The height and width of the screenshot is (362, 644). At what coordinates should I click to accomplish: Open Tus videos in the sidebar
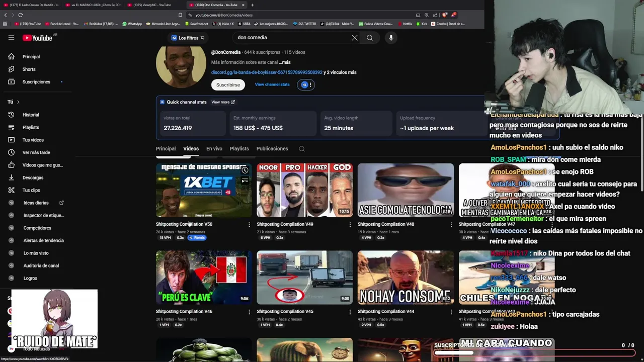point(33,140)
